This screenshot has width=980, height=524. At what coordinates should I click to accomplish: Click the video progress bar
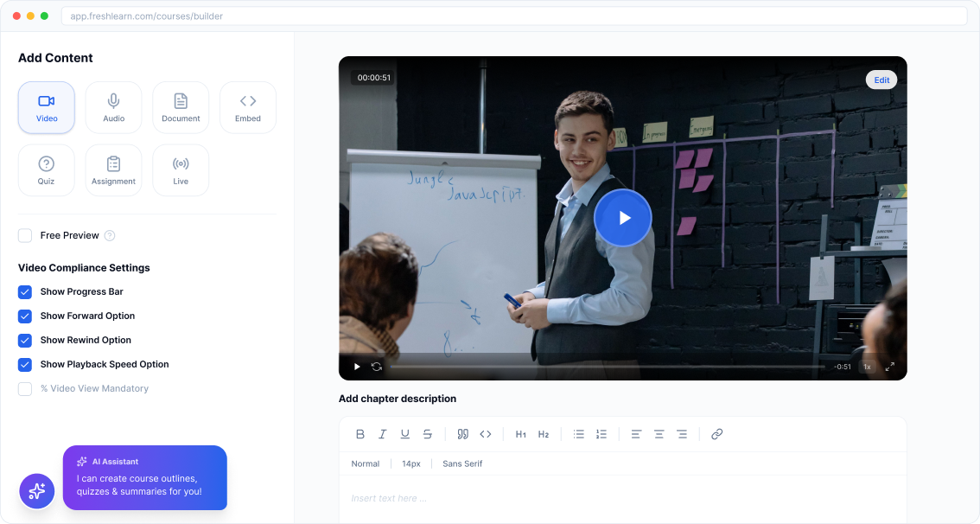pyautogui.click(x=608, y=367)
